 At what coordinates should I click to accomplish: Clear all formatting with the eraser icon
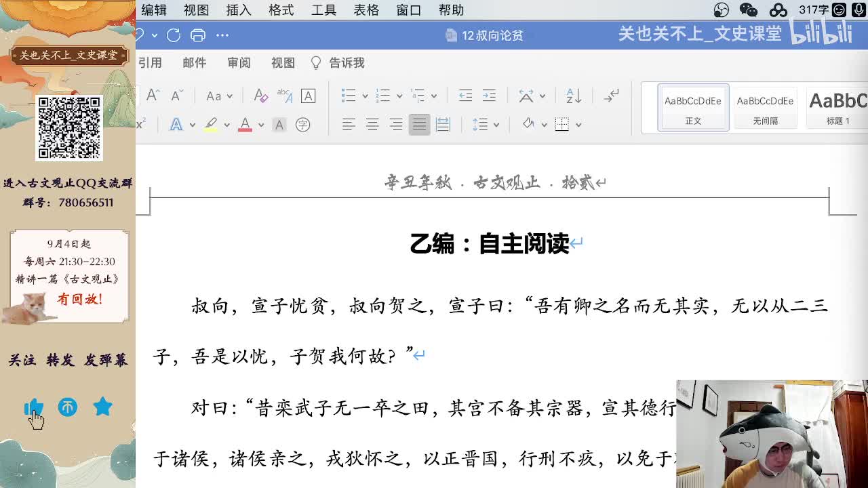pyautogui.click(x=260, y=96)
